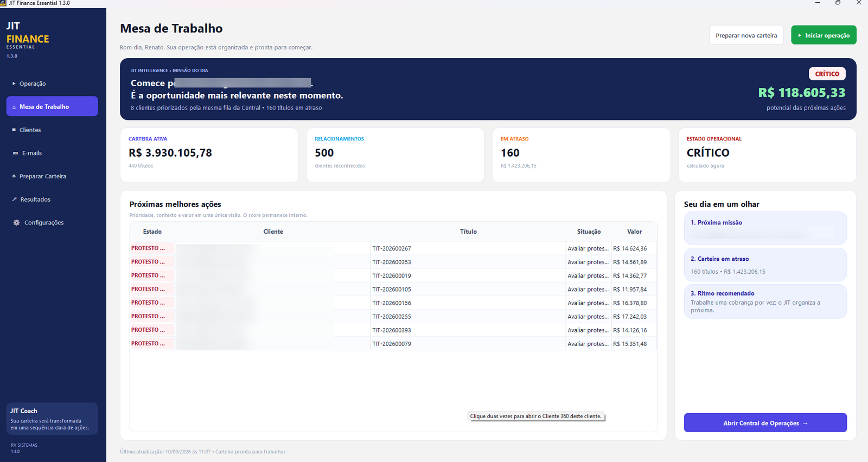868x462 pixels.
Task: Select title TIT-202600255
Action: pyautogui.click(x=392, y=316)
